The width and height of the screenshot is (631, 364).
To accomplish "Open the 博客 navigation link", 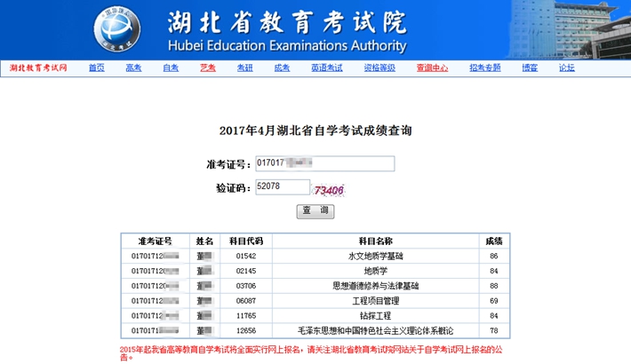I will pos(530,67).
